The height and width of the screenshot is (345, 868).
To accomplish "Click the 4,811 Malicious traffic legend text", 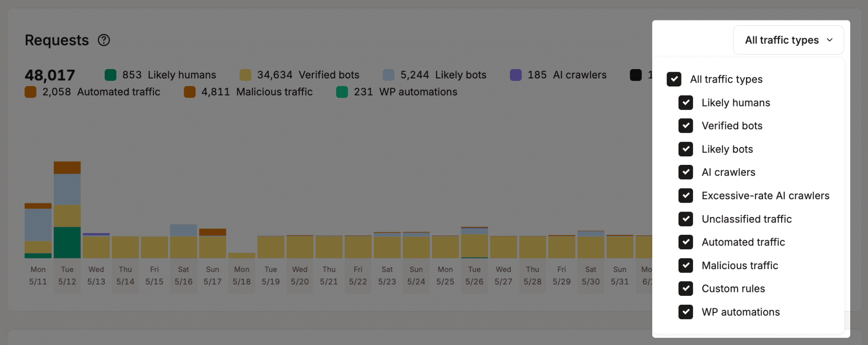I will pos(257,92).
